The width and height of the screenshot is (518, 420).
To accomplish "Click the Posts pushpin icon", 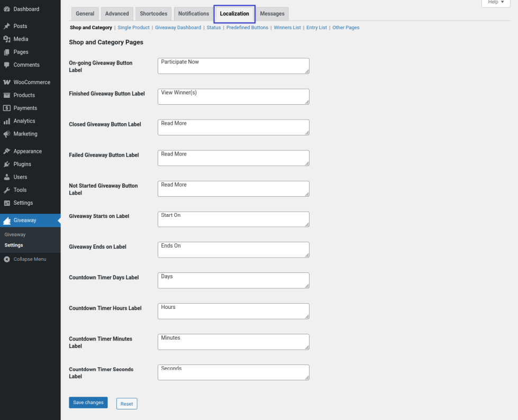I will (x=7, y=26).
